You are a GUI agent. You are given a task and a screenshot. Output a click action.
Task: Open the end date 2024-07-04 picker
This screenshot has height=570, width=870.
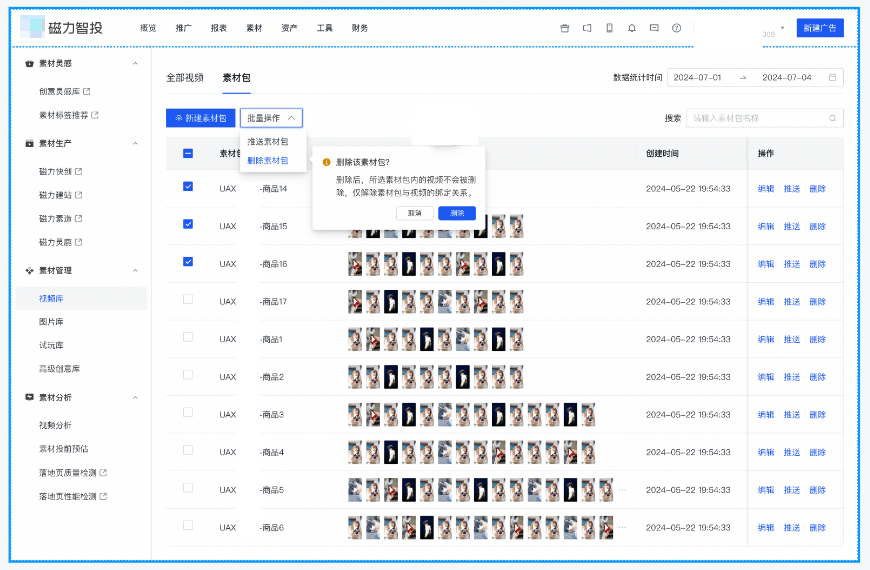[787, 78]
